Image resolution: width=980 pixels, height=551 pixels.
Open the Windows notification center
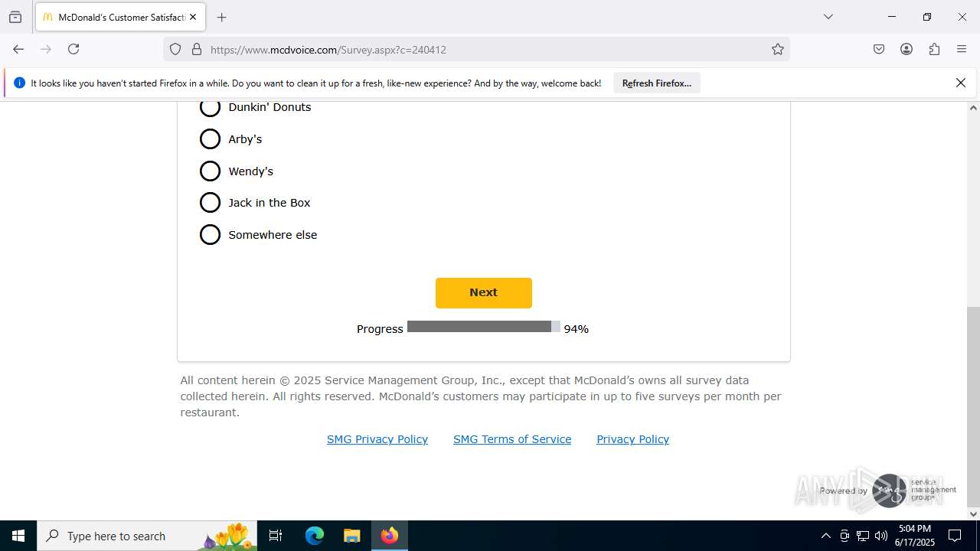pos(955,536)
